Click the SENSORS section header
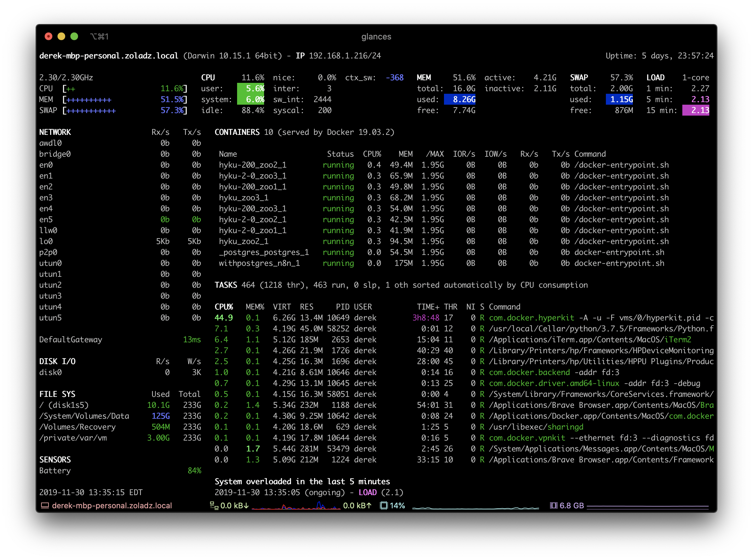The height and width of the screenshot is (560, 753). tap(55, 460)
